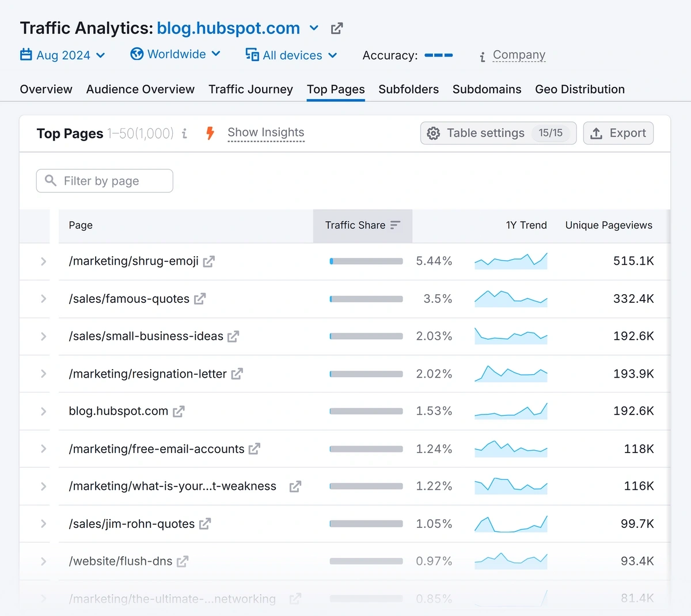
Task: Expand the /sales/famous-quotes row
Action: [x=43, y=299]
